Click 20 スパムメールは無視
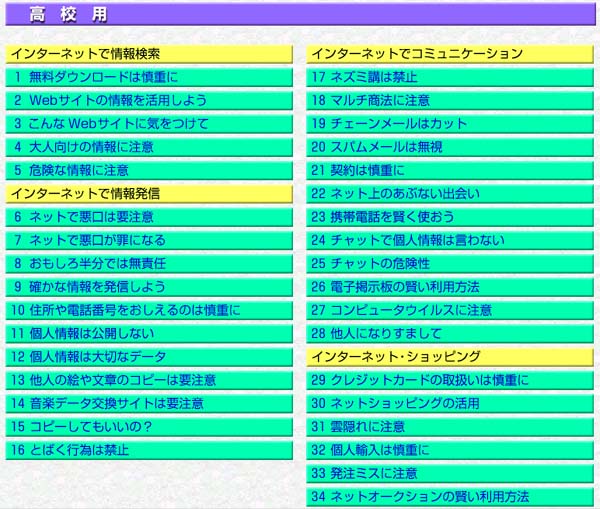Viewport: 600px width, 509px height. point(376,147)
